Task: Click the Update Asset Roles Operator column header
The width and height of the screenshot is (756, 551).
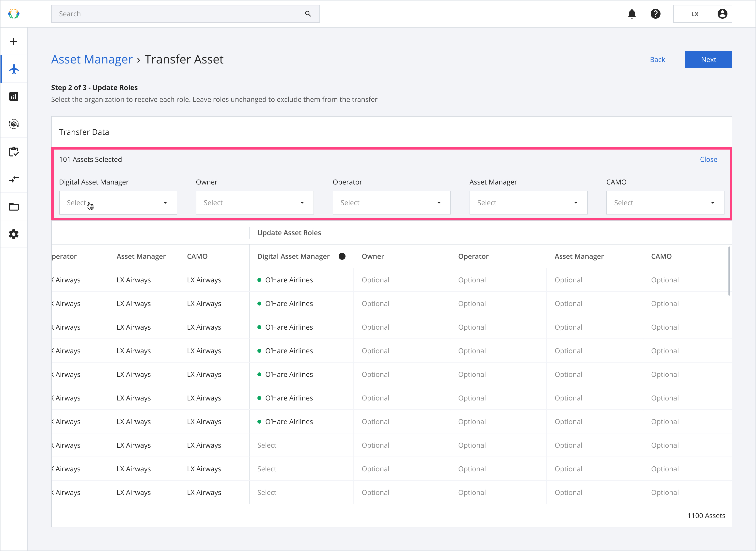Action: pos(473,256)
